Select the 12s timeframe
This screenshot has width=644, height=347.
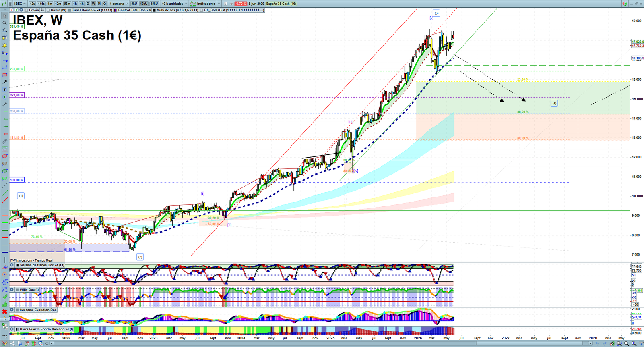click(x=32, y=4)
